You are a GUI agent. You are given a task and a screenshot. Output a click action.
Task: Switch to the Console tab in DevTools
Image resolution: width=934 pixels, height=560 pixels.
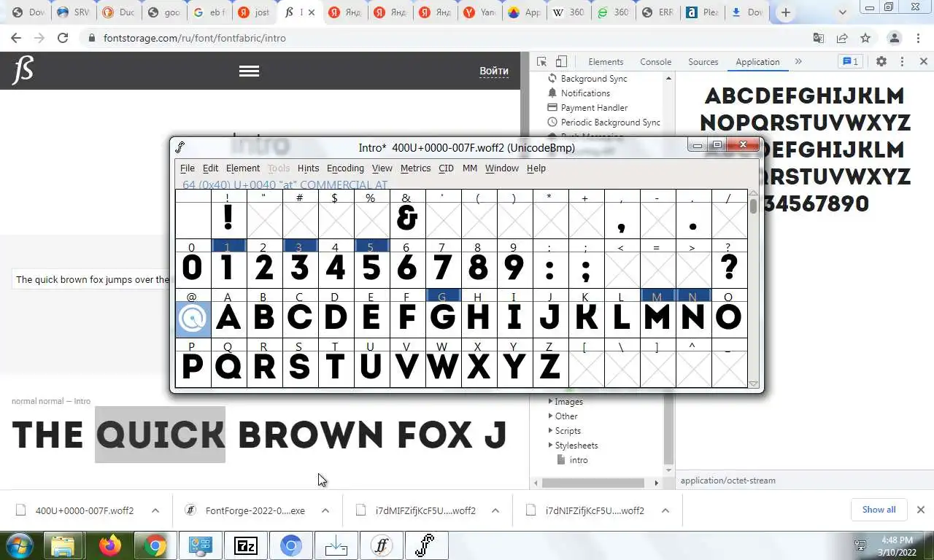[x=655, y=62]
